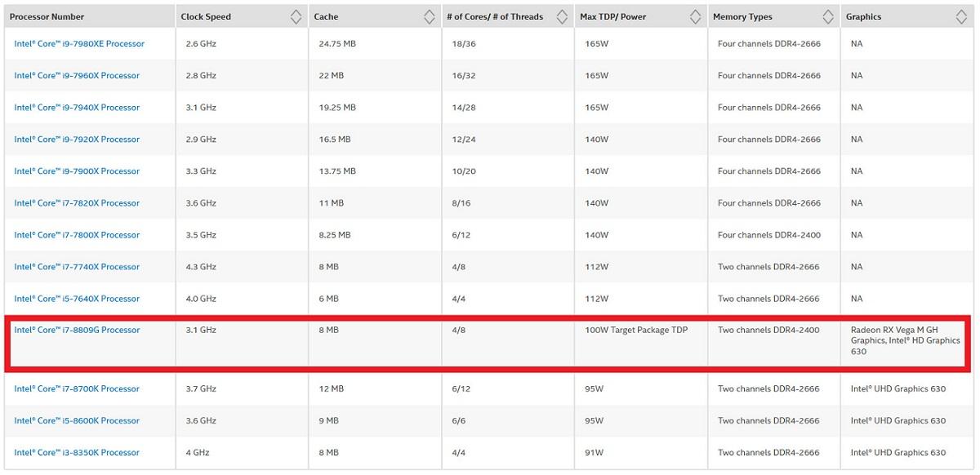Screen dimensions: 980x475
Task: Open Intel Core i9-7980XE Processor link
Action: coord(79,44)
